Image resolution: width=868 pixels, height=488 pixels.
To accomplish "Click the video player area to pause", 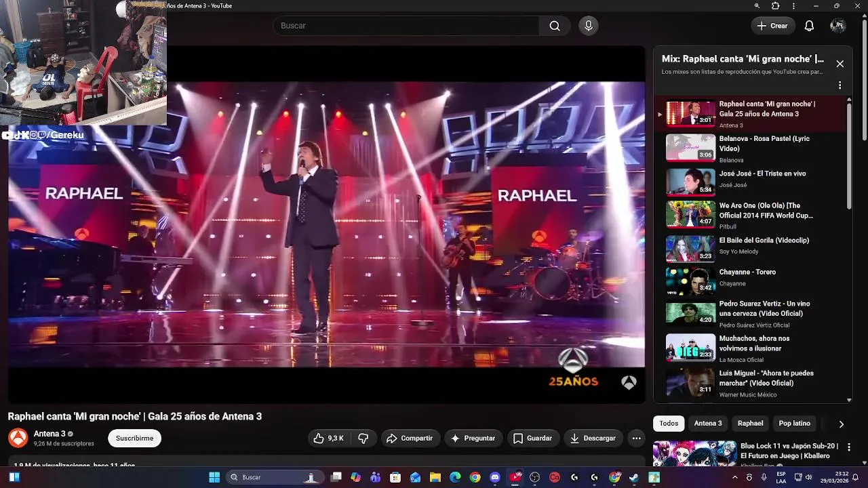I will point(326,224).
